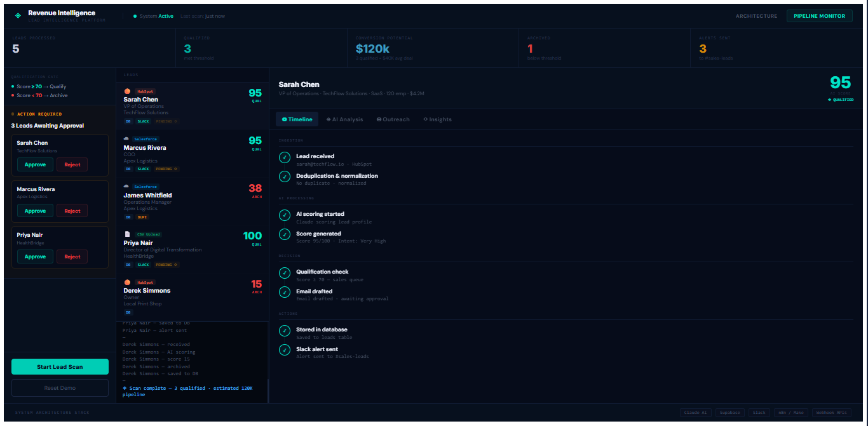Click the Architecture link in the header
Screen dimensions: 868x426
[756, 16]
